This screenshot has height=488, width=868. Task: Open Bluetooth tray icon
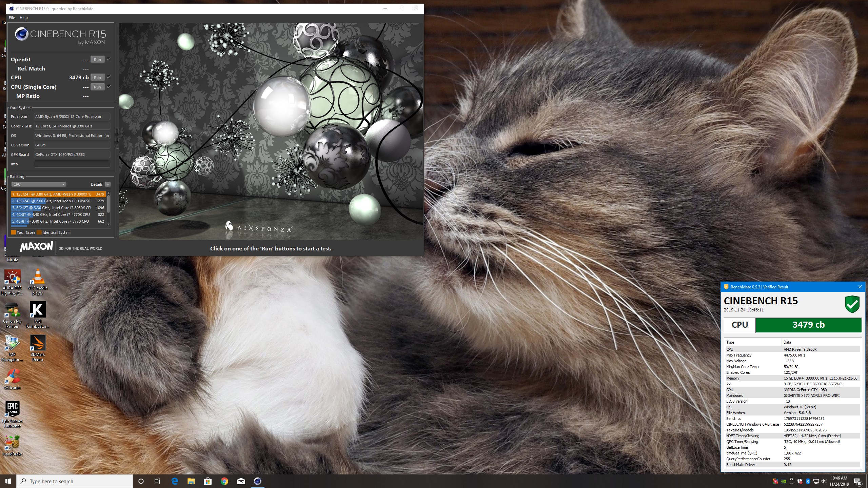[808, 481]
